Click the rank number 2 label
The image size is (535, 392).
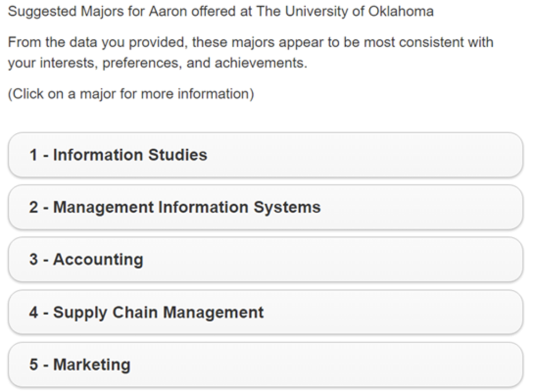tap(33, 207)
